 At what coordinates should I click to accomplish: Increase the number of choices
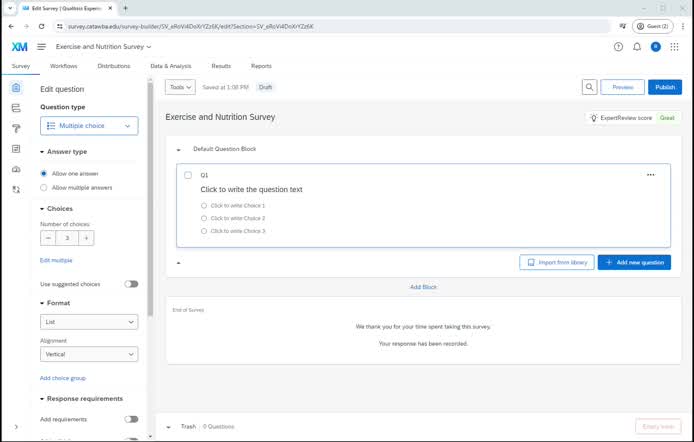86,238
